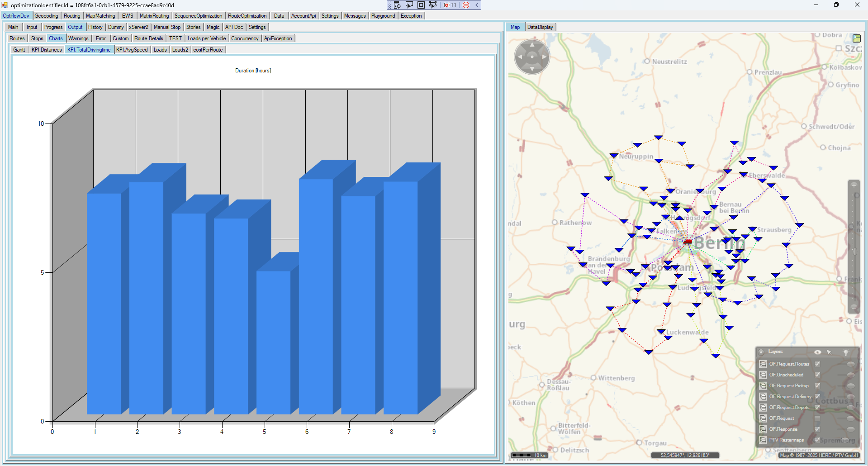The image size is (868, 466).
Task: Click the layer icon beside OF.Request.Routes
Action: 763,364
